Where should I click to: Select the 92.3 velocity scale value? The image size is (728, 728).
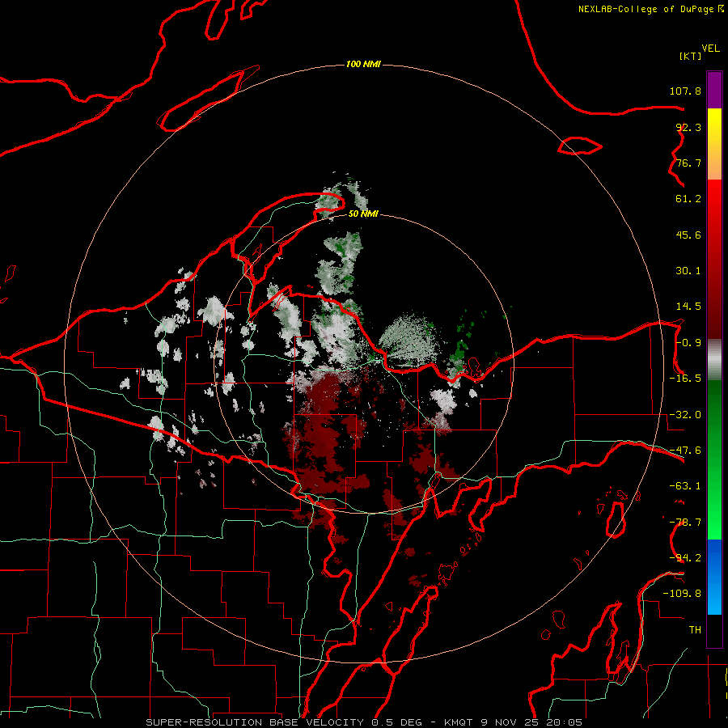click(x=688, y=127)
